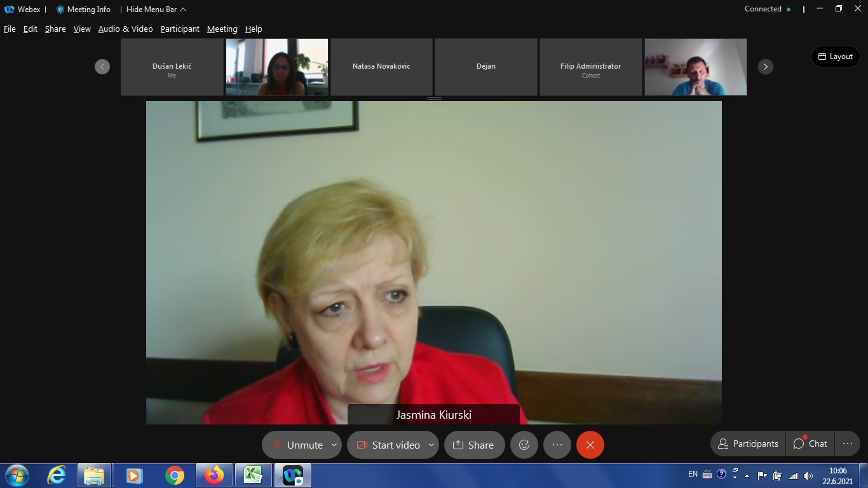Show previous participants with left arrow
Screen dimensions: 868x488
tap(102, 67)
